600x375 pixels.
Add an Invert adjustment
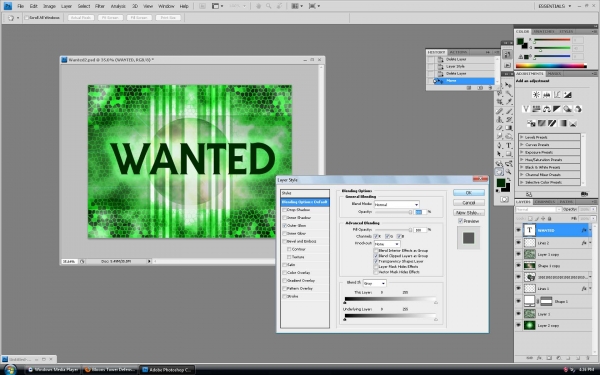[x=531, y=123]
